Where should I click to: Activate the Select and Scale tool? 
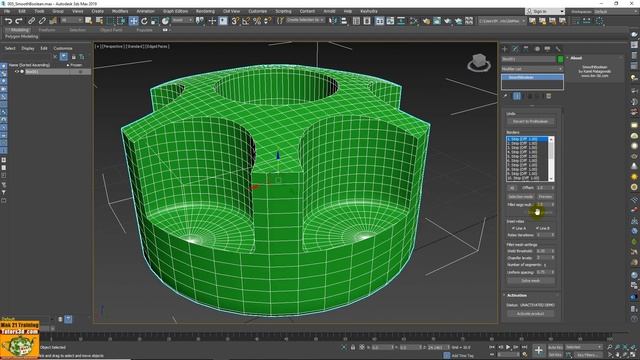click(x=154, y=20)
